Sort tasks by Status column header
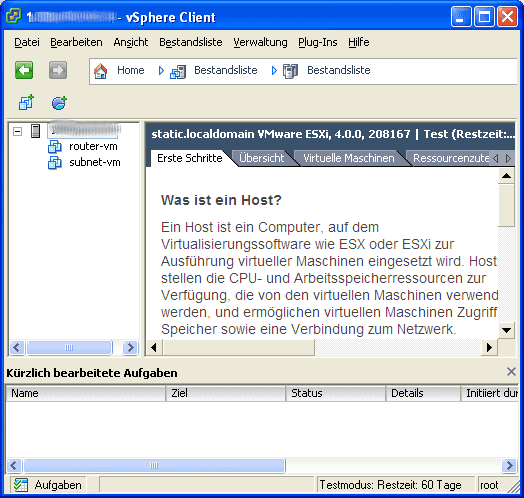This screenshot has height=498, width=524. pos(336,393)
